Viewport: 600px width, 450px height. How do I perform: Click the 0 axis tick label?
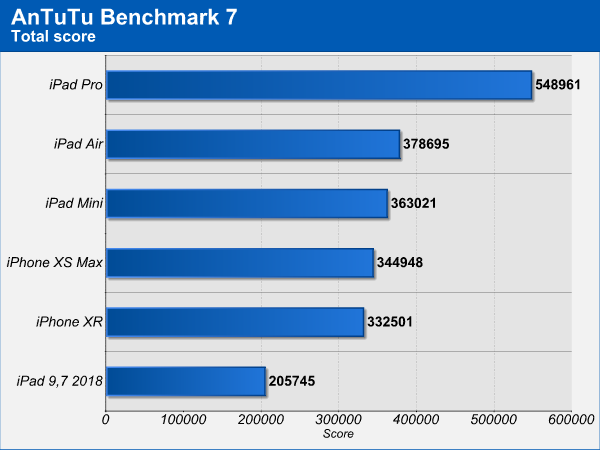pyautogui.click(x=106, y=420)
